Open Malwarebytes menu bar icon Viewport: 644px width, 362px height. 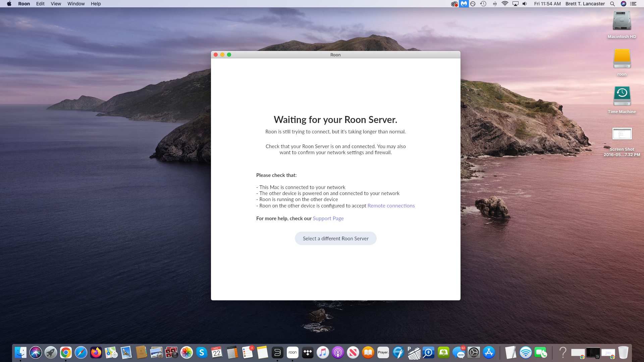pyautogui.click(x=464, y=4)
